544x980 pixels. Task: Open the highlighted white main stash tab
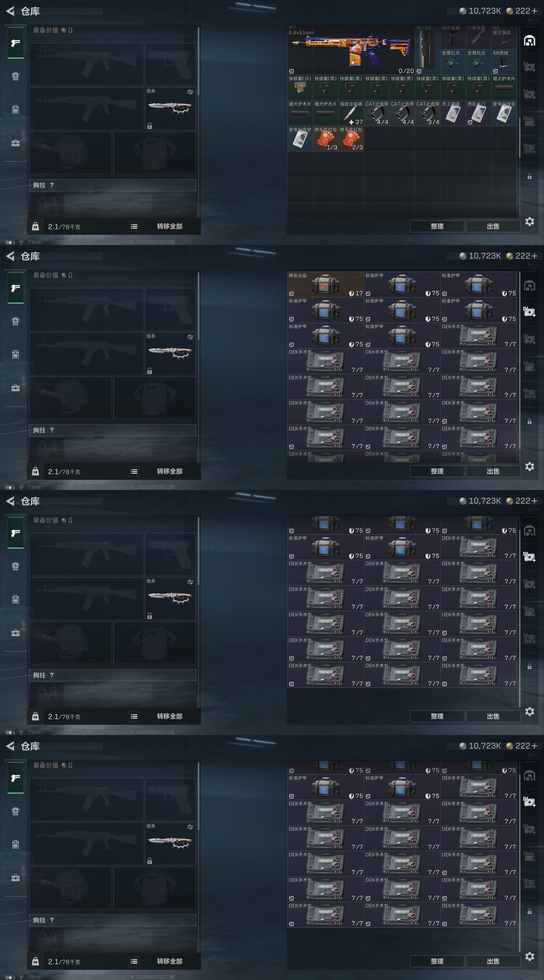pos(530,41)
